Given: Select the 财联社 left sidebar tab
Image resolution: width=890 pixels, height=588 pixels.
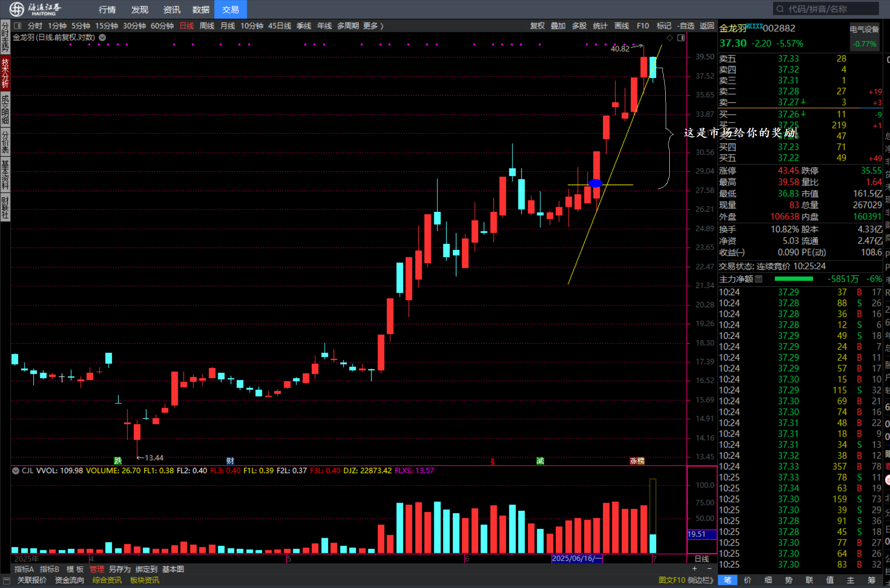Looking at the screenshot, I should click(5, 207).
